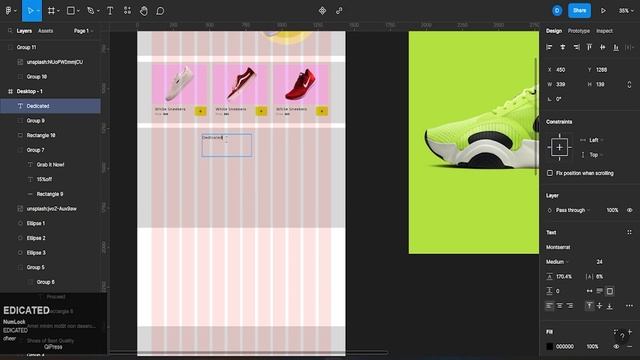The image size is (640, 360).
Task: Toggle constrain proportions icon
Action: pyautogui.click(x=629, y=84)
